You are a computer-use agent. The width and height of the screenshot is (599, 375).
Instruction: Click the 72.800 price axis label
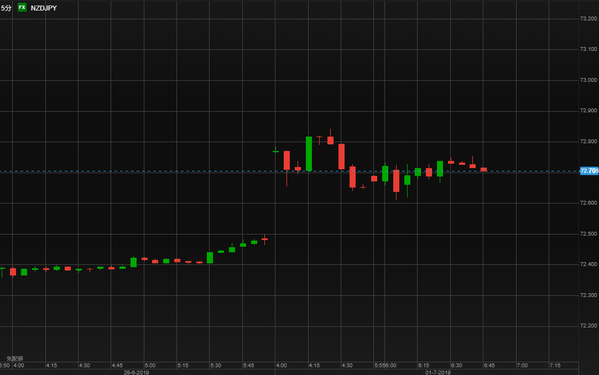[x=588, y=142]
